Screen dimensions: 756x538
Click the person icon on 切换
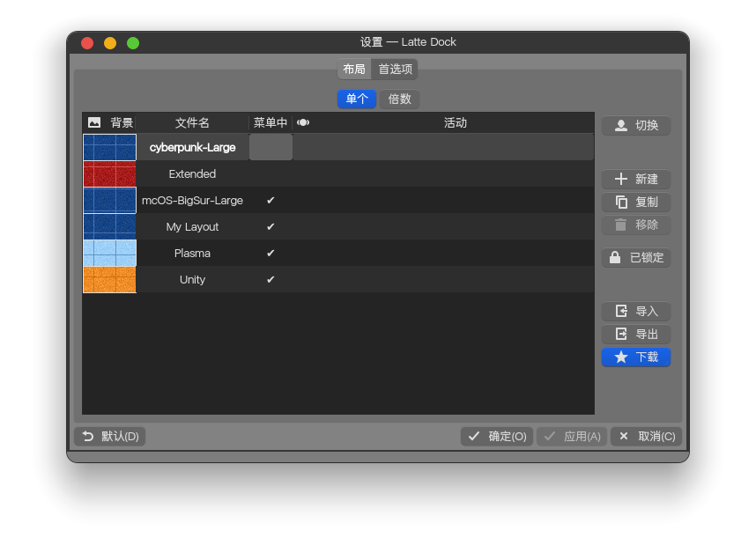(621, 126)
